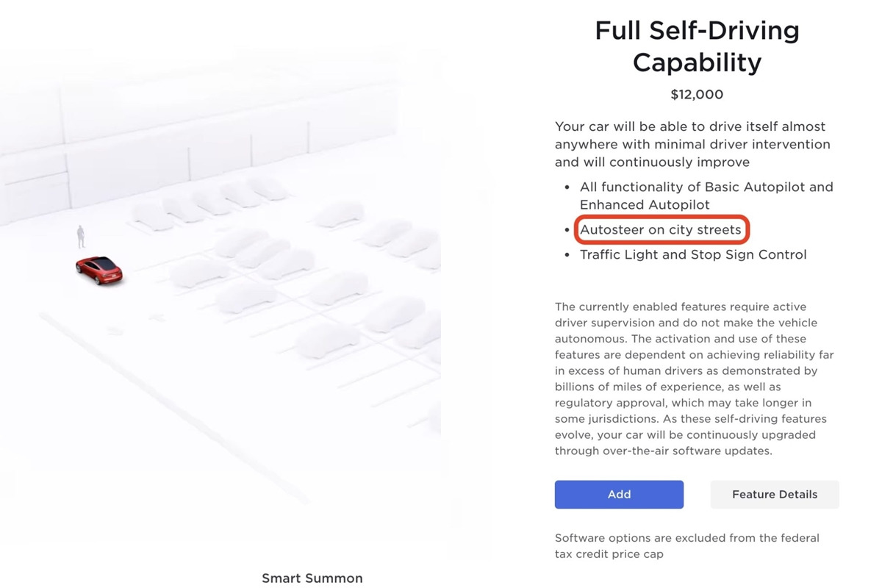Open the Feature Details button
The height and width of the screenshot is (588, 882).
pyautogui.click(x=774, y=495)
